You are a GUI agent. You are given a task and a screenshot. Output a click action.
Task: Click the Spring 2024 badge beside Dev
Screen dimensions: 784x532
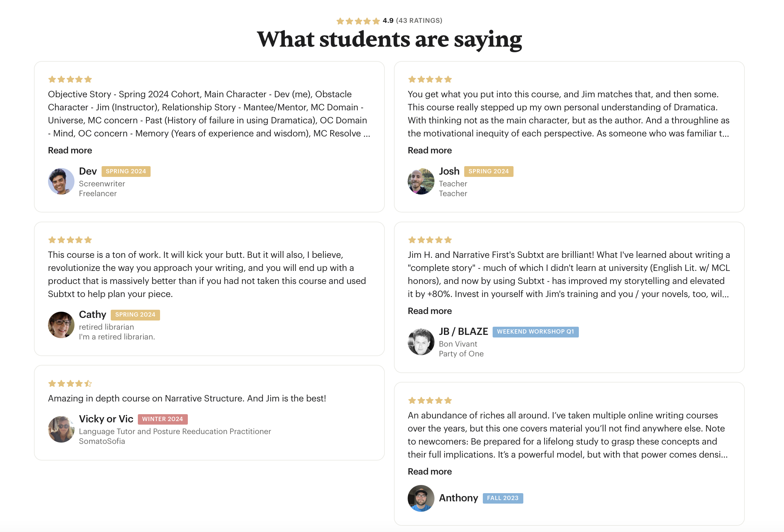tap(126, 171)
